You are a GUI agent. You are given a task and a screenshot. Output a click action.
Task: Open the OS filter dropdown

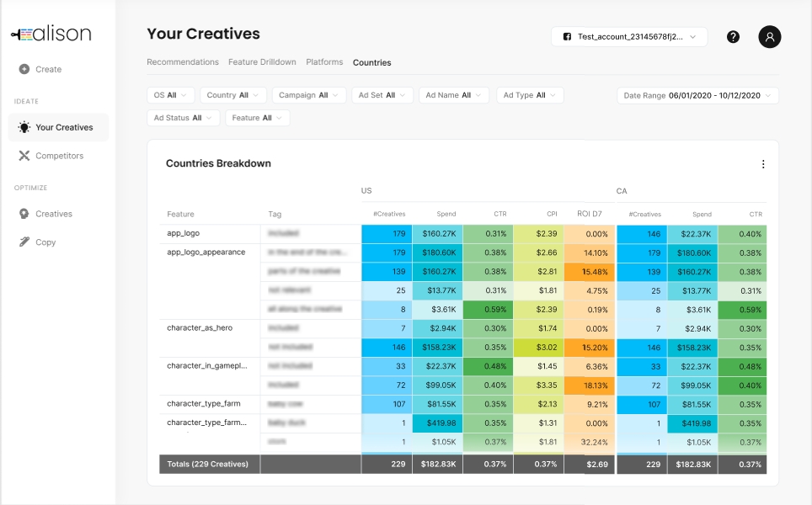click(171, 95)
